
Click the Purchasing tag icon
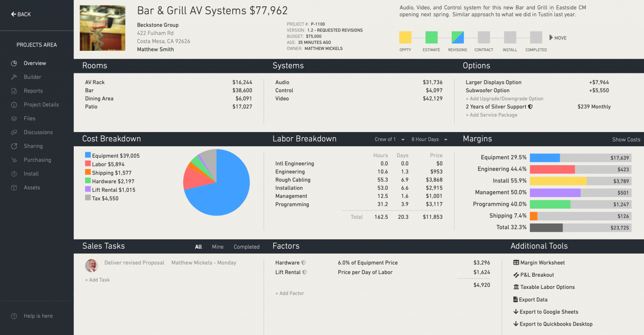pos(14,160)
